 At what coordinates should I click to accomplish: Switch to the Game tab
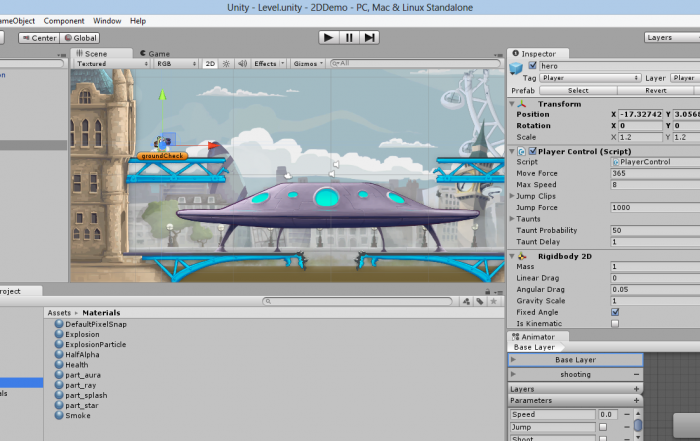[156, 53]
